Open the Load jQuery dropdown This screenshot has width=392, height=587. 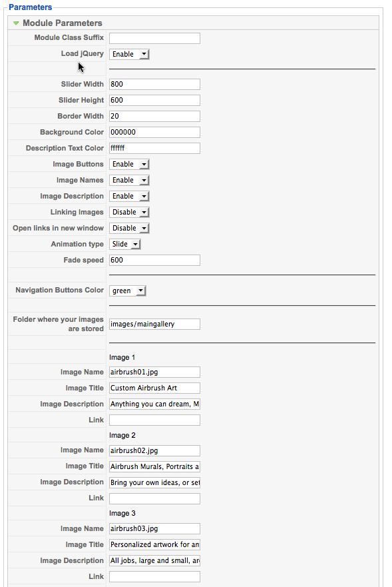129,54
